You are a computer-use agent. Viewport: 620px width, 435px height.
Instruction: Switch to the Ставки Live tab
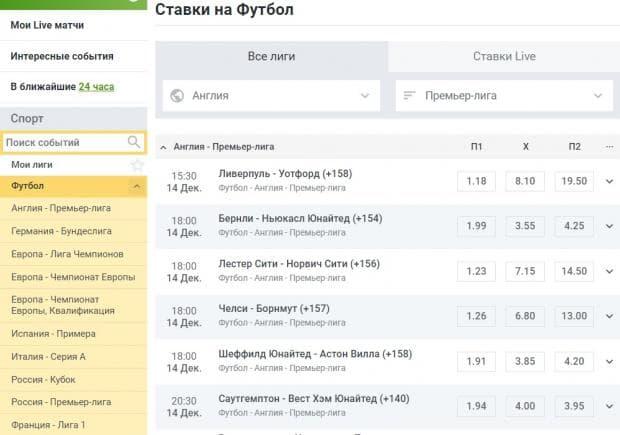(x=504, y=57)
